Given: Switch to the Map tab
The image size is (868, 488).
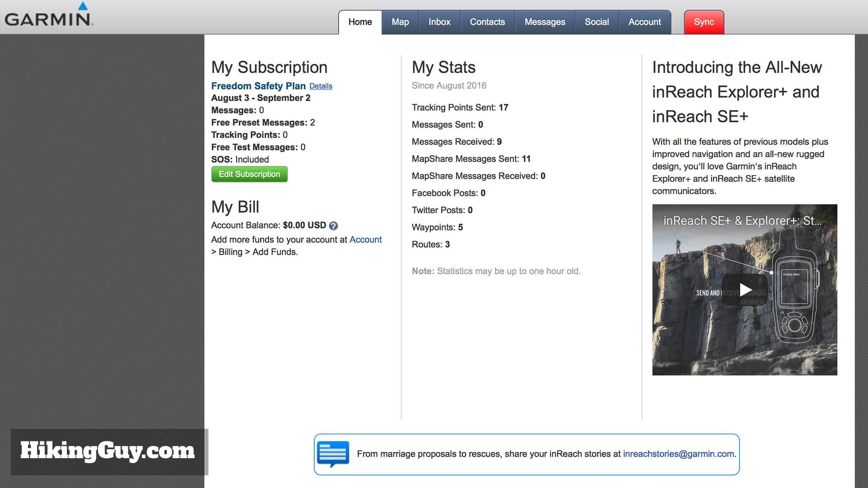Looking at the screenshot, I should coord(400,22).
